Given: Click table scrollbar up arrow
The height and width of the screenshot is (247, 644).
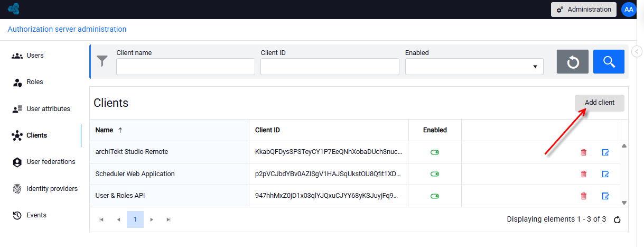Looking at the screenshot, I should pos(624,145).
